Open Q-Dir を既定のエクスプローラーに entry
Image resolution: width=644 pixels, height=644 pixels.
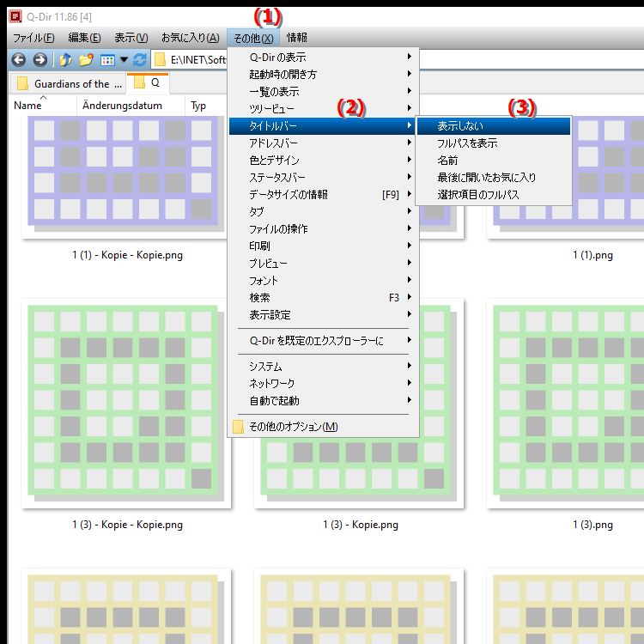pos(323,341)
